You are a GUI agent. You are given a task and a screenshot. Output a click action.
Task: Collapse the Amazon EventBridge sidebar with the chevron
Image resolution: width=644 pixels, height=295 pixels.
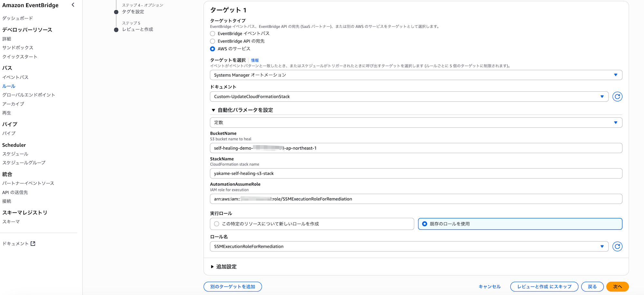point(73,5)
